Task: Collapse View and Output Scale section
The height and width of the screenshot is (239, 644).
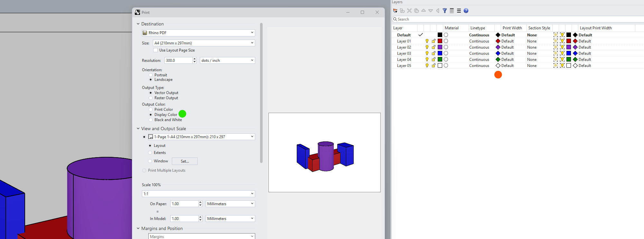Action: coord(138,129)
